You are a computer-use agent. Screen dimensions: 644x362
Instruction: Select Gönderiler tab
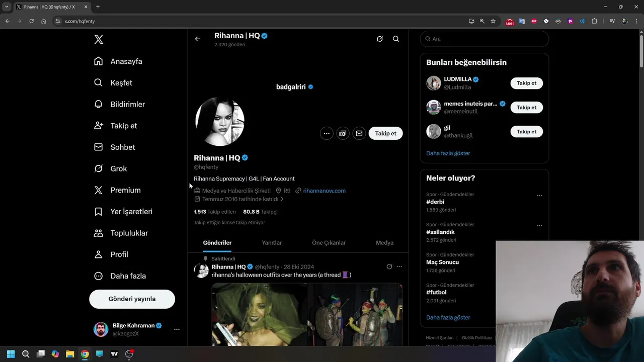[217, 243]
